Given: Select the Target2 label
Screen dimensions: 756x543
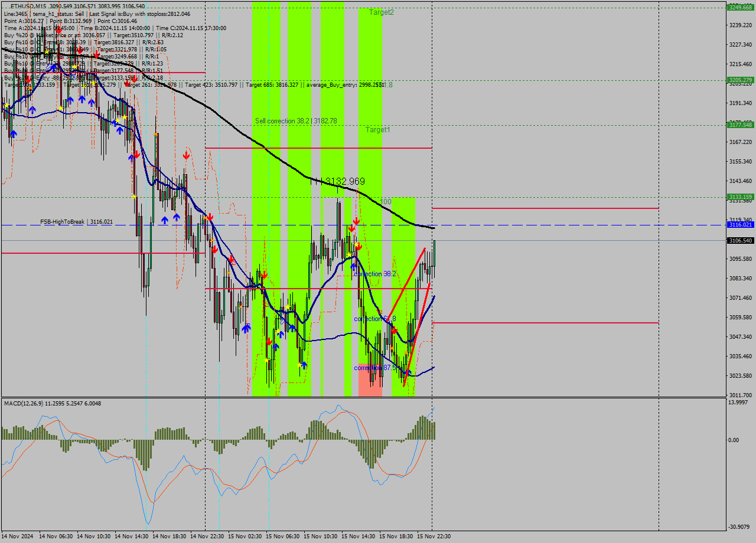Looking at the screenshot, I should [382, 12].
